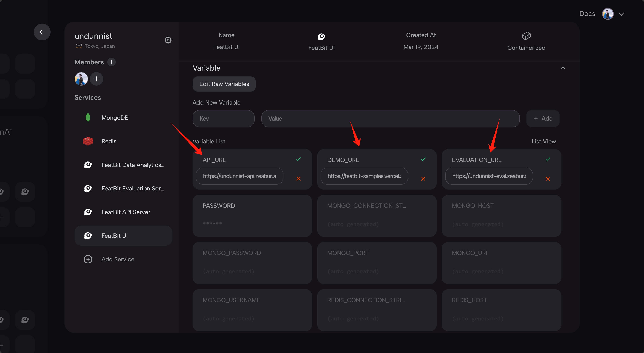Expand the account dropdown chevron
The height and width of the screenshot is (353, 644).
tap(622, 14)
